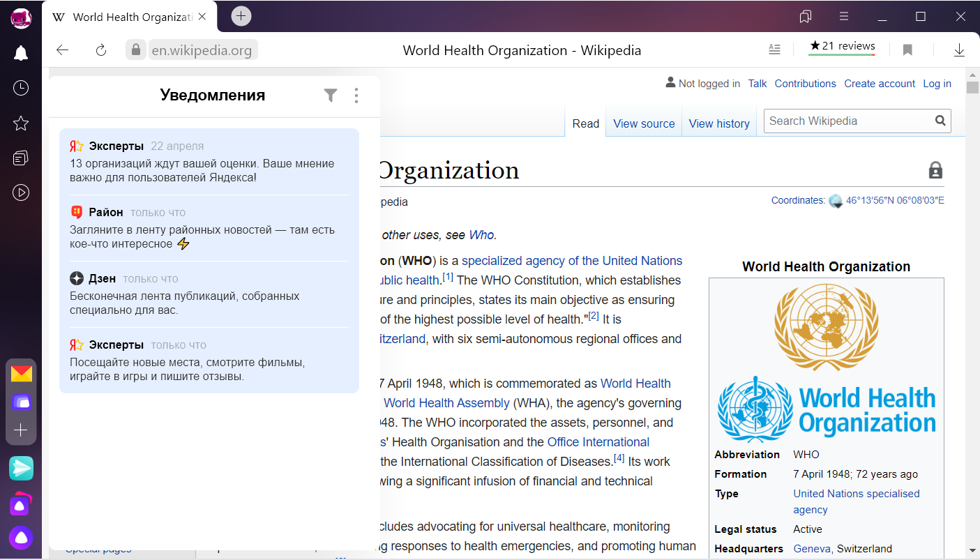
Task: Open notifications more options menu
Action: click(x=356, y=96)
